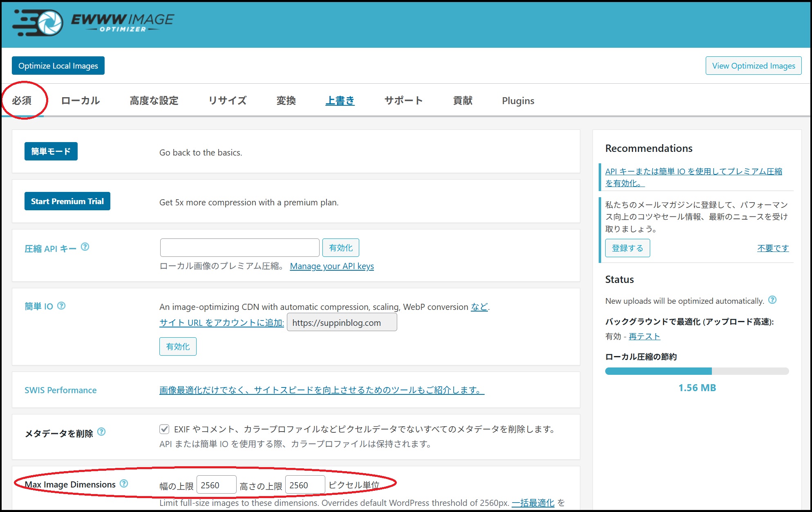This screenshot has height=512, width=812.
Task: Switch to the ローカル tab
Action: click(80, 101)
